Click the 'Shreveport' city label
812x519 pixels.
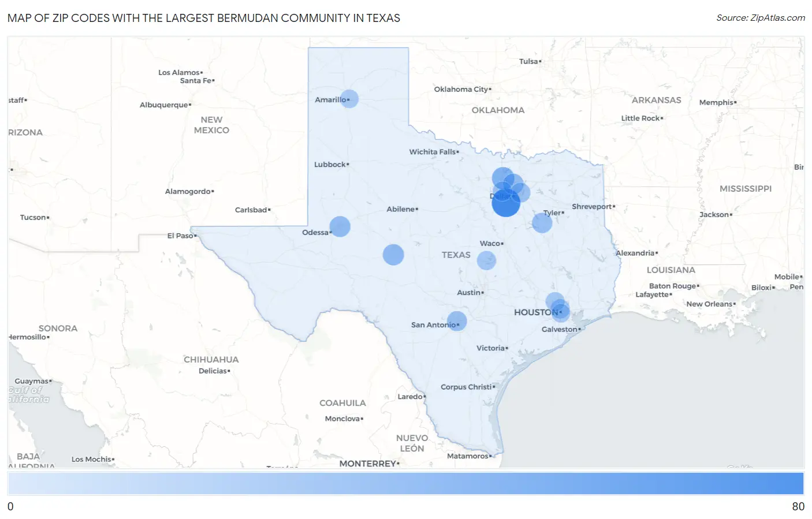(592, 207)
